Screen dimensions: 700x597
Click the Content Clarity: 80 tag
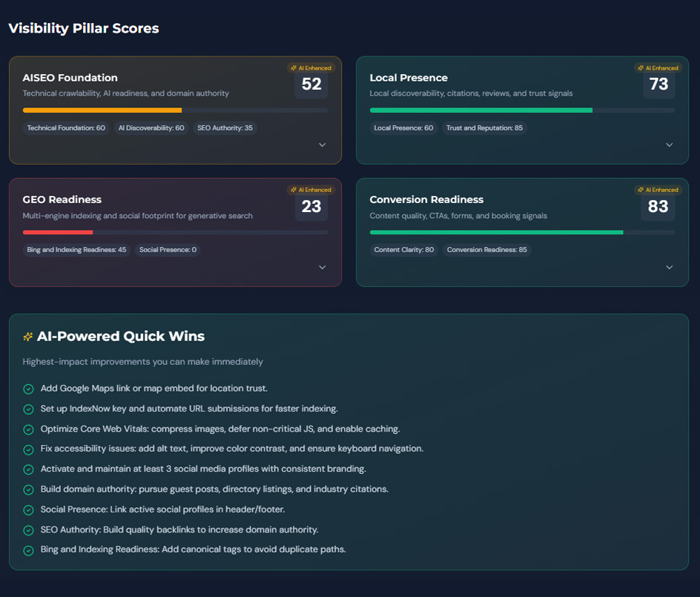pyautogui.click(x=404, y=250)
